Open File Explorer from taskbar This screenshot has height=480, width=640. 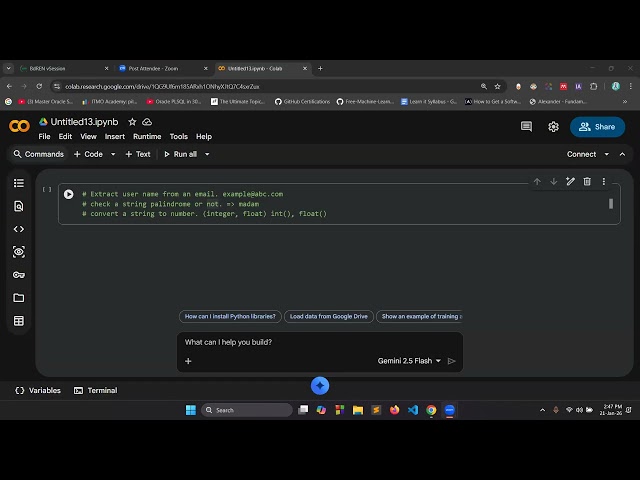(358, 410)
